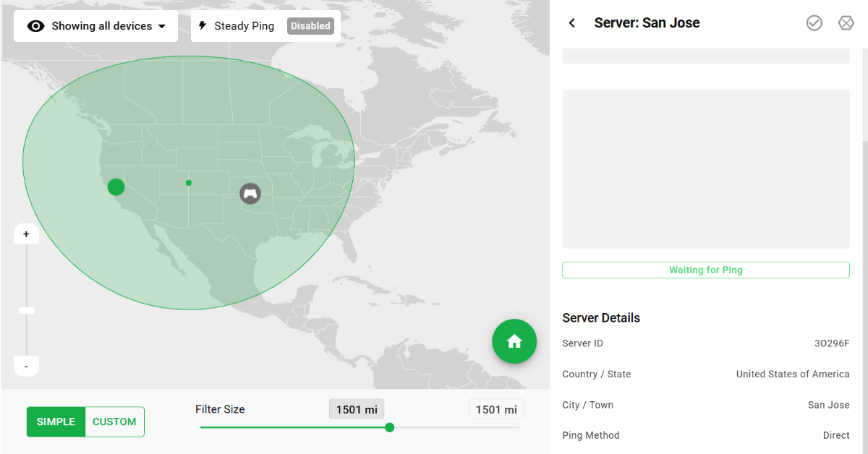Click the eye icon for device visibility

(x=35, y=26)
